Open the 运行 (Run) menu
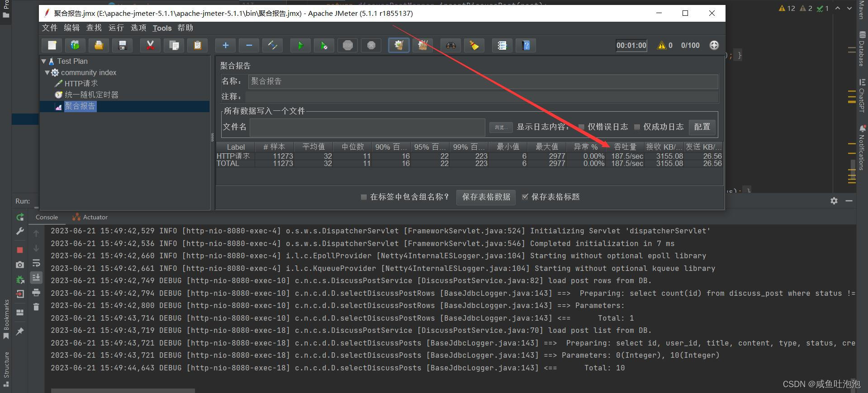The height and width of the screenshot is (393, 868). 116,28
